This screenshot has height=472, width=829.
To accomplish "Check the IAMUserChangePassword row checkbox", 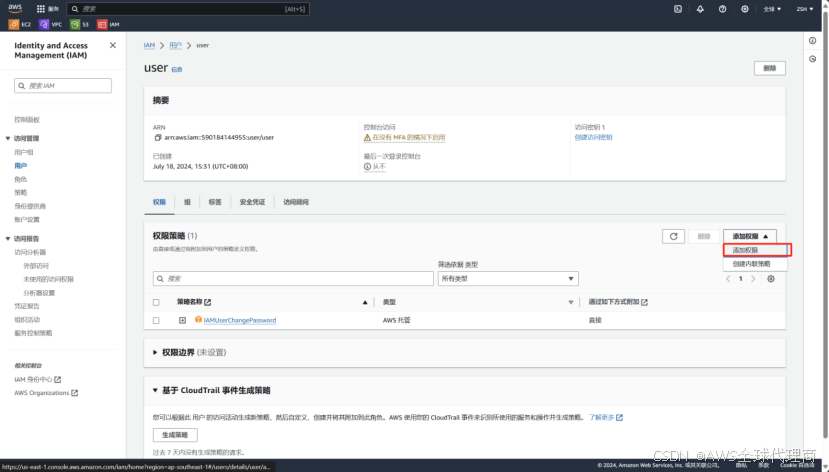I will [156, 320].
